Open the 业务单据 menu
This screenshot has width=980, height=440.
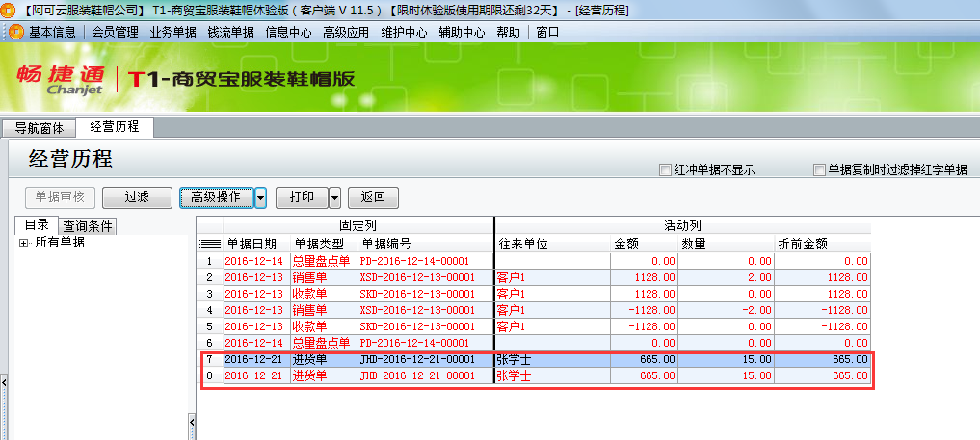click(x=173, y=32)
